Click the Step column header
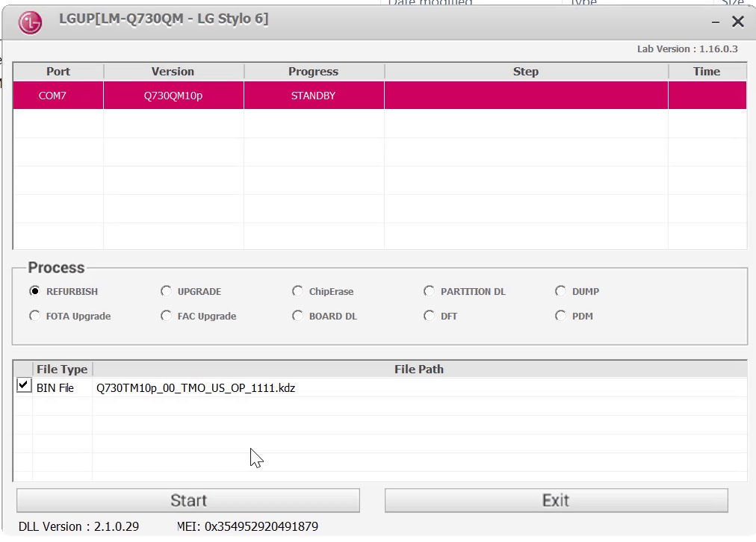 [525, 71]
